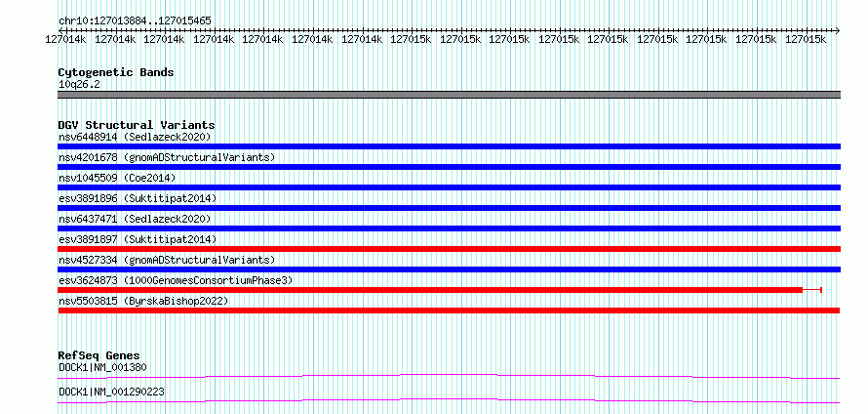868x414 pixels.
Task: Select the magenta DOCK1 NM_001380 transcript line
Action: pos(449,376)
